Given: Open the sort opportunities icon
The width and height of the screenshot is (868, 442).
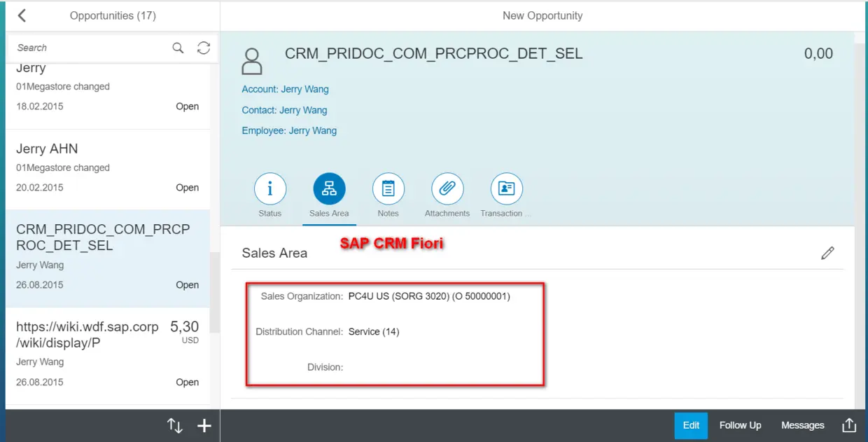Looking at the screenshot, I should 175,425.
